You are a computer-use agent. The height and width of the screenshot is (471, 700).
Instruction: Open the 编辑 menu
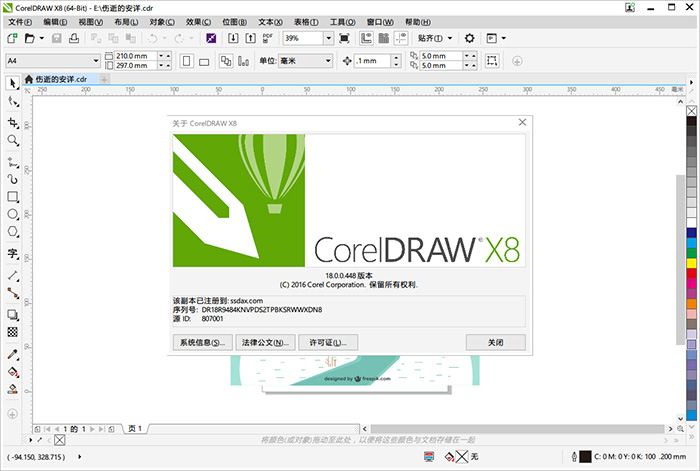[x=55, y=22]
